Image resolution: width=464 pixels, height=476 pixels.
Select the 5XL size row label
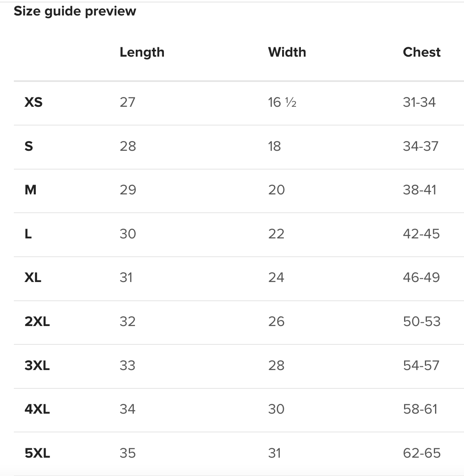click(x=37, y=453)
